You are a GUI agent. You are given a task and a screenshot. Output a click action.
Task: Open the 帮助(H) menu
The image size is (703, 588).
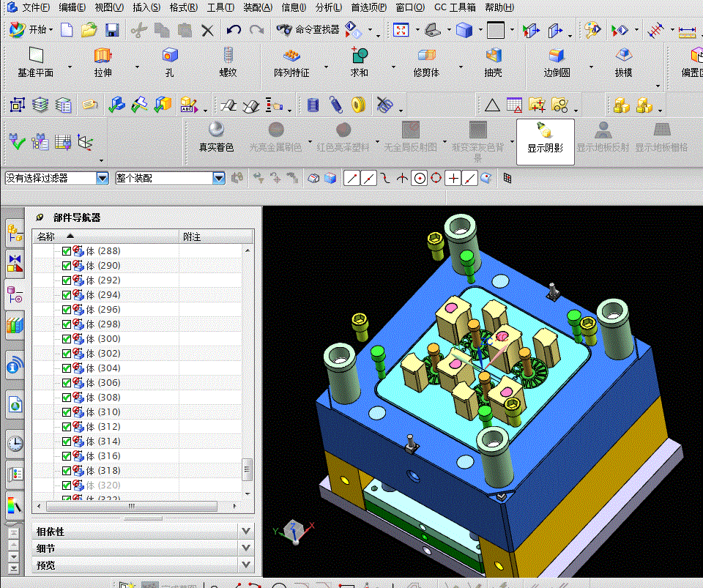499,7
